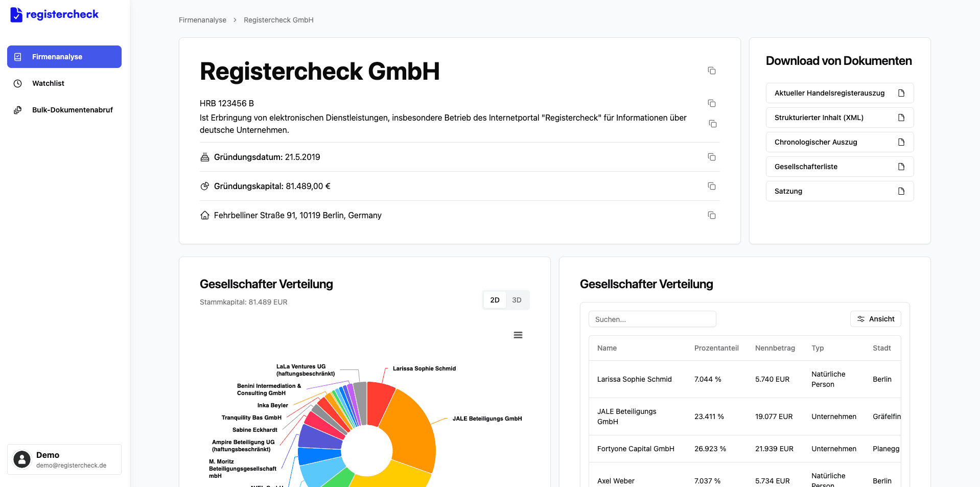Download the Gesellschafterliste document
Viewport: 980px width, 487px height.
pyautogui.click(x=839, y=167)
